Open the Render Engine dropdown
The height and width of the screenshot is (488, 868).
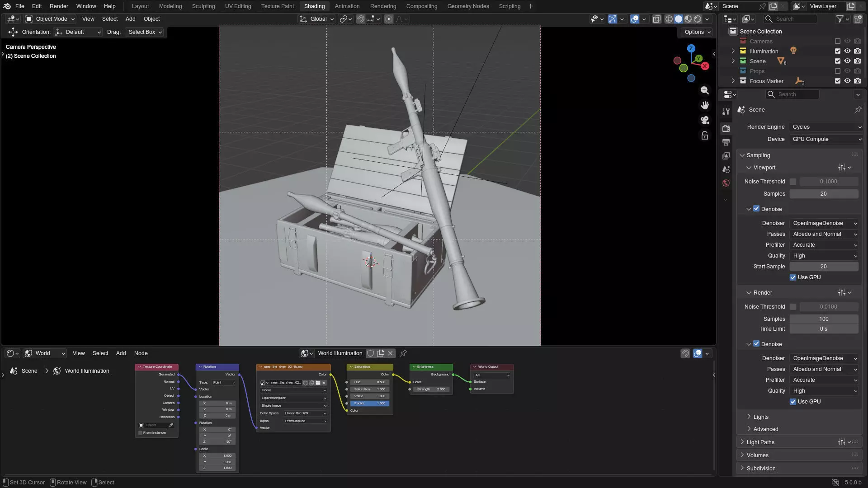pyautogui.click(x=826, y=127)
